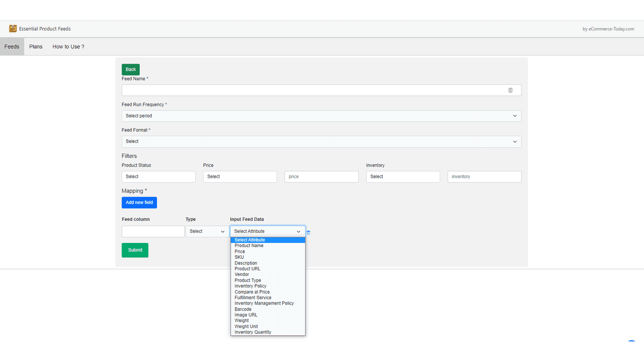Open the Type dropdown in the mapping row
Viewport: 644px width, 362px height.
coord(206,231)
